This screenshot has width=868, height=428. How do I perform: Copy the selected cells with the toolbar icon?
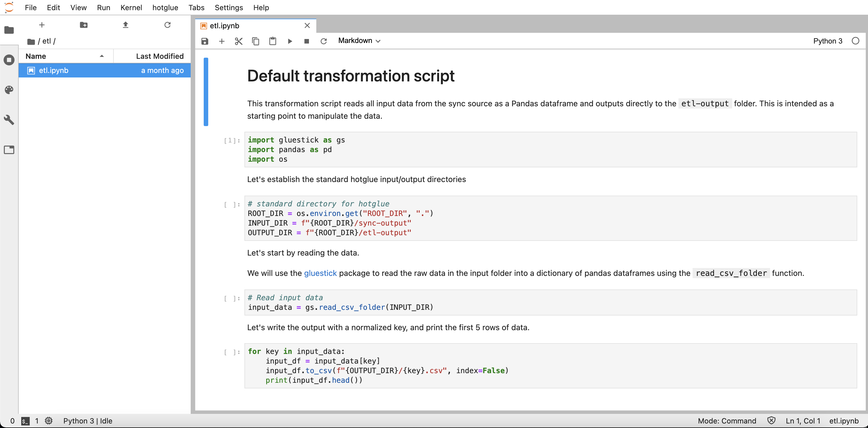tap(255, 41)
